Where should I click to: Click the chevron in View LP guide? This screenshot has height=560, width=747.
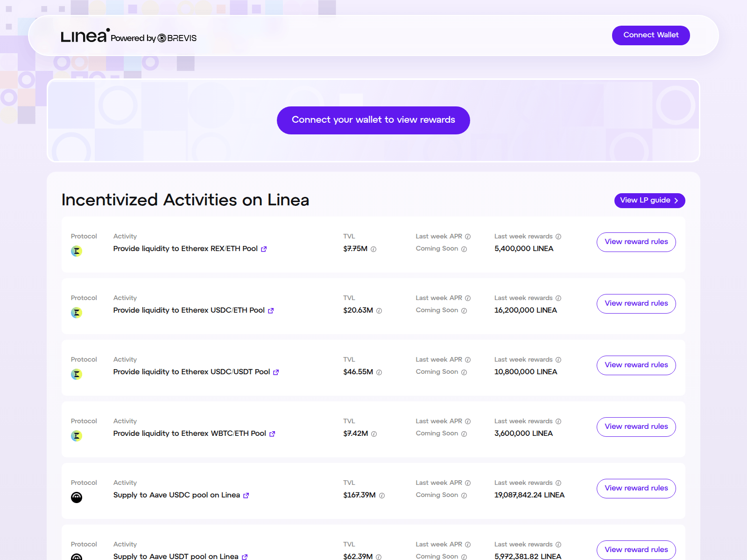[x=676, y=201]
